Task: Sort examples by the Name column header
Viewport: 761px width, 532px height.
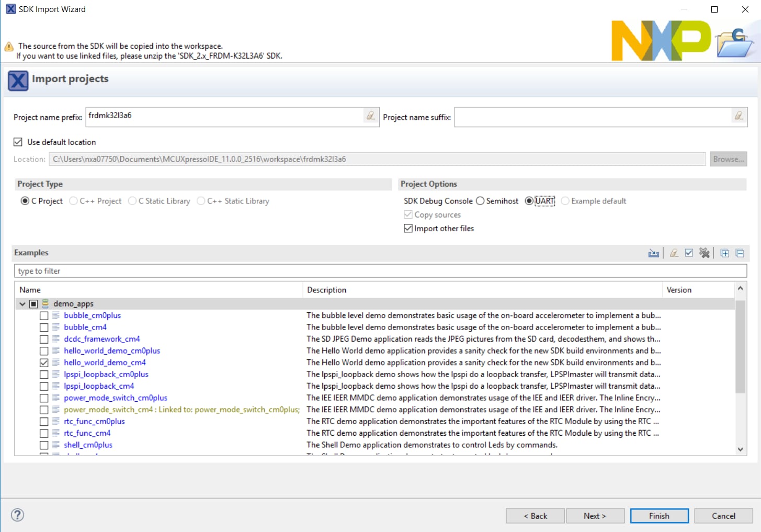Action: point(157,290)
